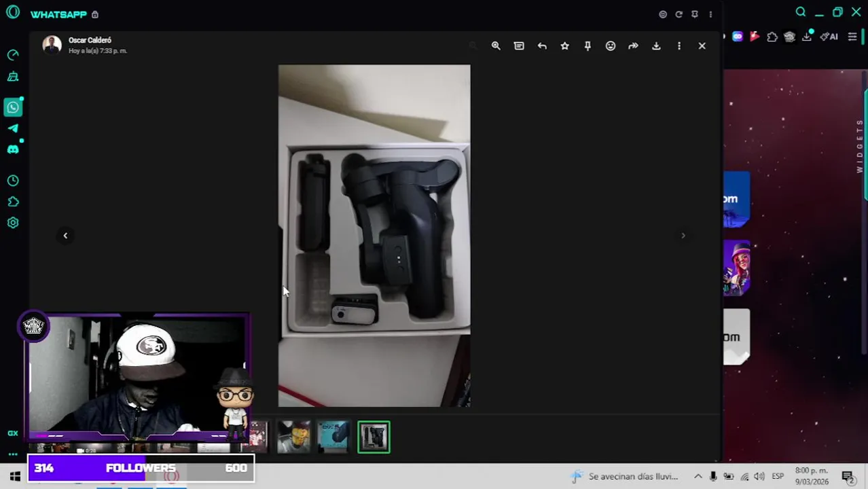This screenshot has height=489, width=868.
Task: Open the Opera GX main menu logo
Action: pos(13,13)
